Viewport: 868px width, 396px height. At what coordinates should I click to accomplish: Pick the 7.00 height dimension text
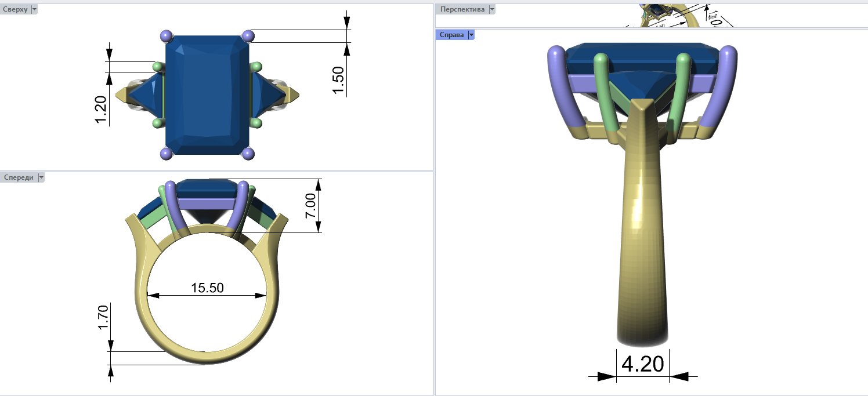tap(311, 206)
